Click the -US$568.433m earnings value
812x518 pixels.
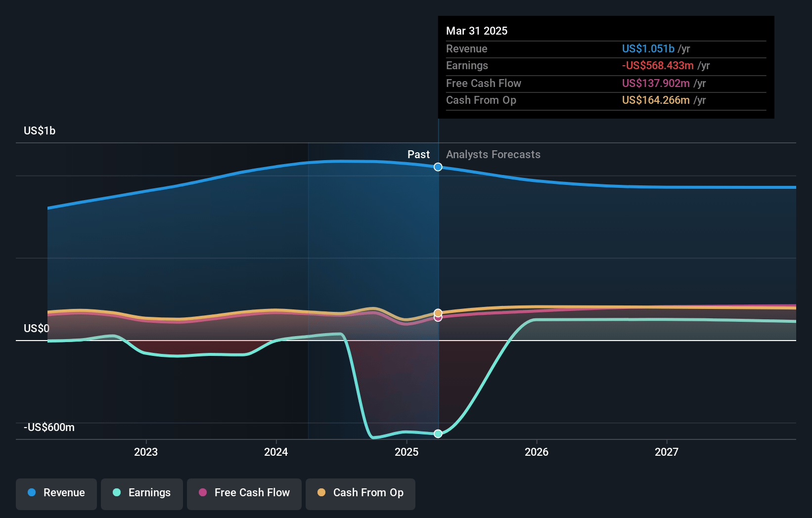click(658, 65)
